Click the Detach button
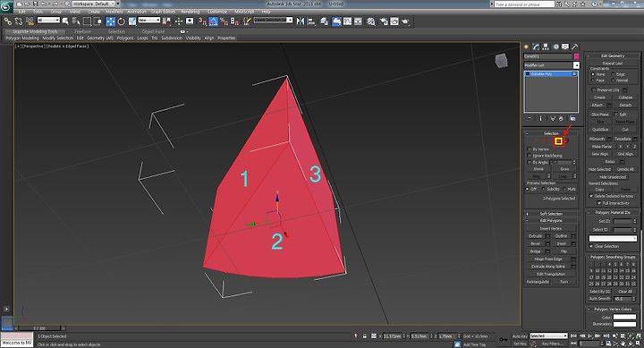Image resolution: width=644 pixels, height=348 pixels. [625, 106]
